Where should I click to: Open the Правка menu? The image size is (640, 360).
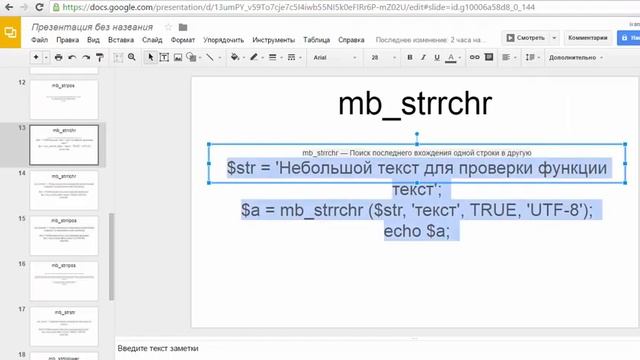pyautogui.click(x=68, y=40)
